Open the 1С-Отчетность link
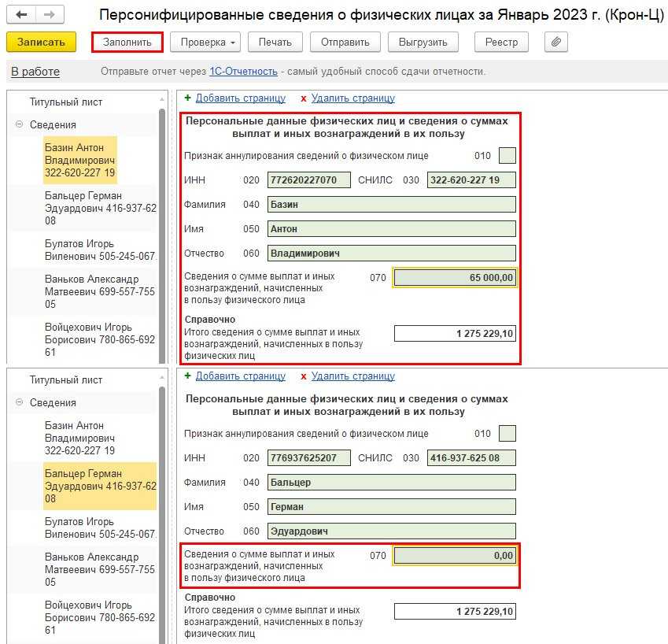The height and width of the screenshot is (644, 668). [243, 72]
